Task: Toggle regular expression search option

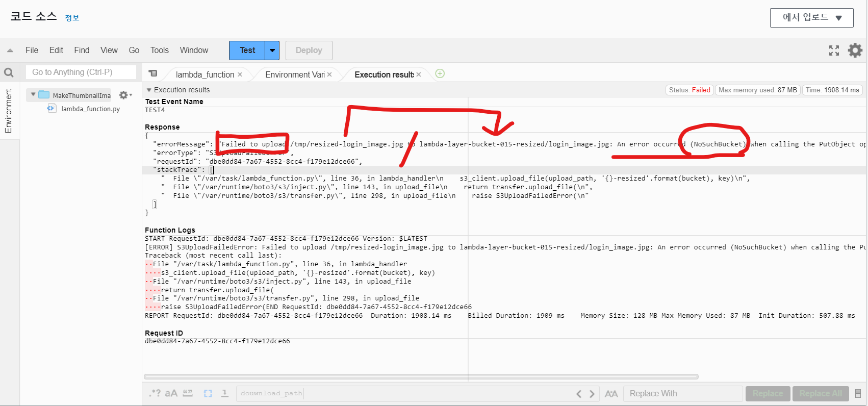Action: tap(155, 393)
